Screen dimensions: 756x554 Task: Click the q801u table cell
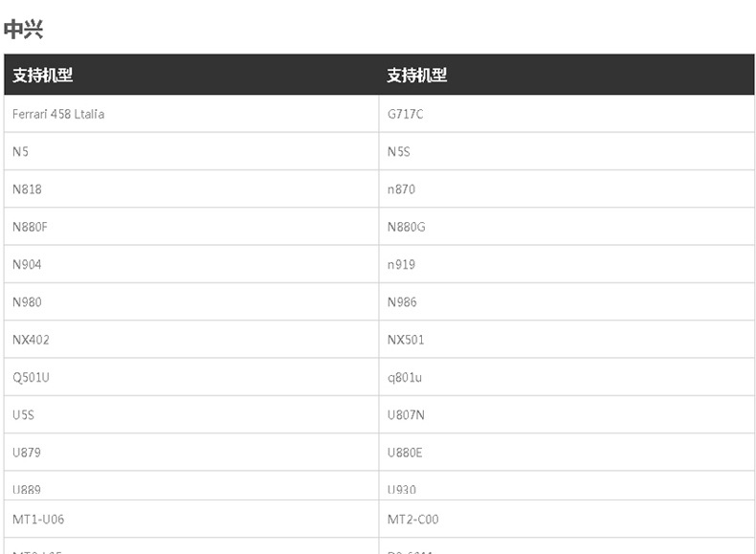pyautogui.click(x=405, y=377)
